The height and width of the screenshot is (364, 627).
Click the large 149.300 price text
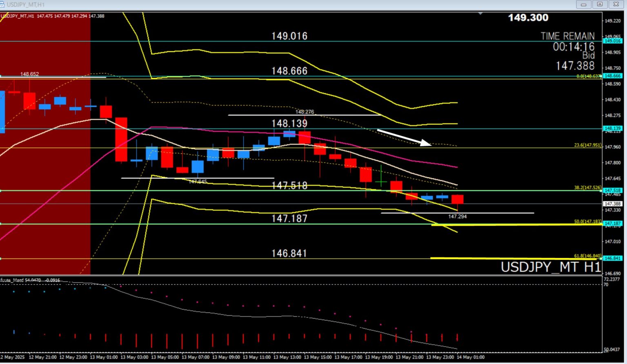click(528, 18)
